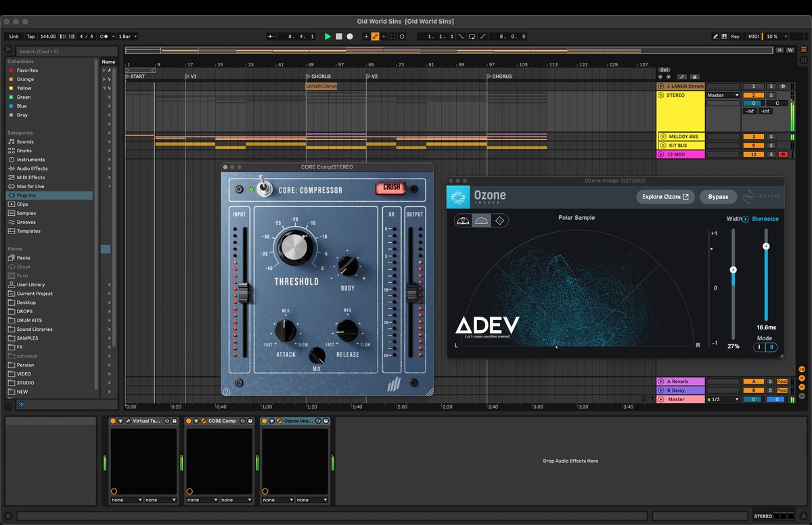This screenshot has width=812, height=525.
Task: Toggle the orange Automation Arm icon
Action: 375,37
